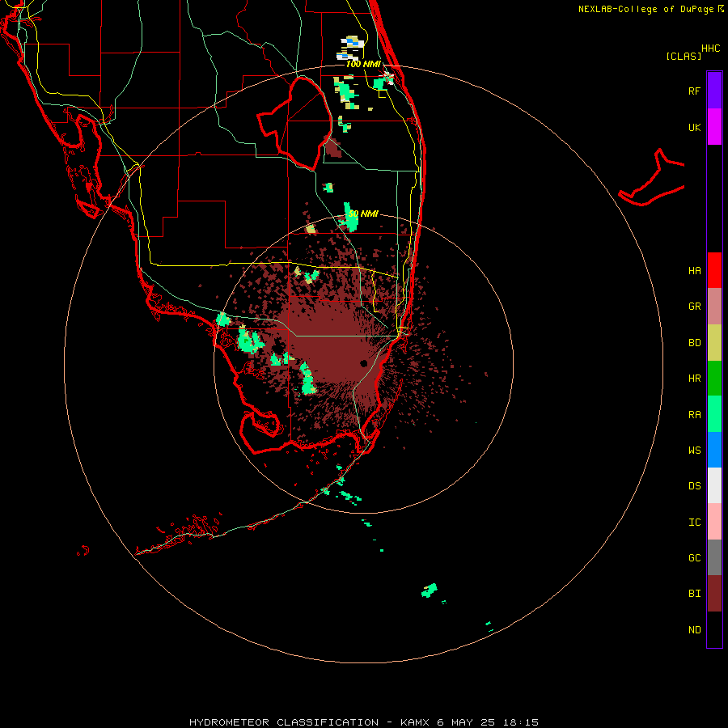Click the IC light pink legend swatch
This screenshot has height=728, width=728.
[714, 522]
